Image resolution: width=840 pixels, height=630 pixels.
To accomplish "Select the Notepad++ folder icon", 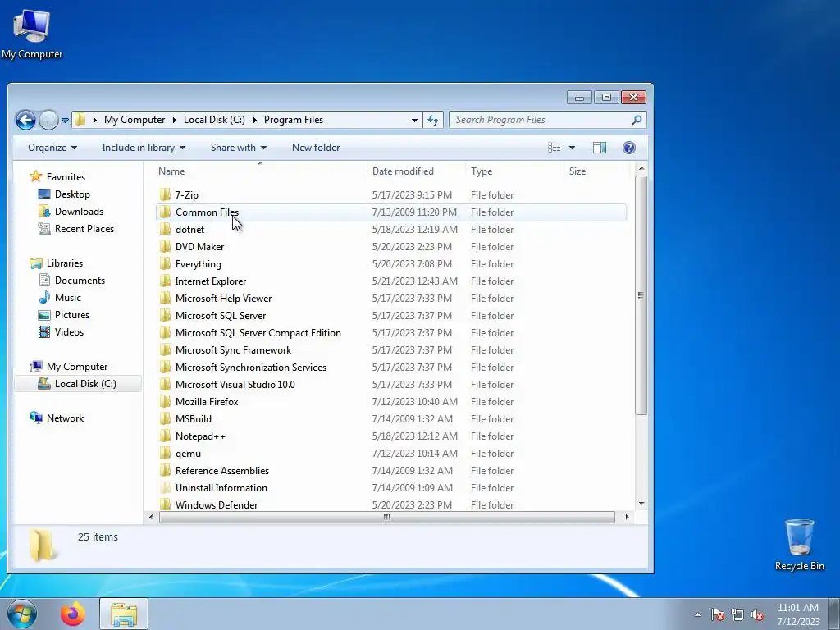I will click(x=165, y=436).
